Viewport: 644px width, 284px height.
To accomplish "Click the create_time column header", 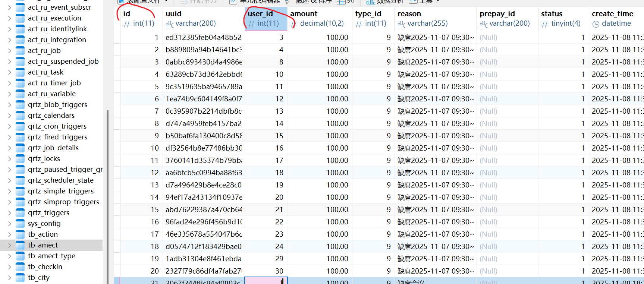I will tap(616, 19).
